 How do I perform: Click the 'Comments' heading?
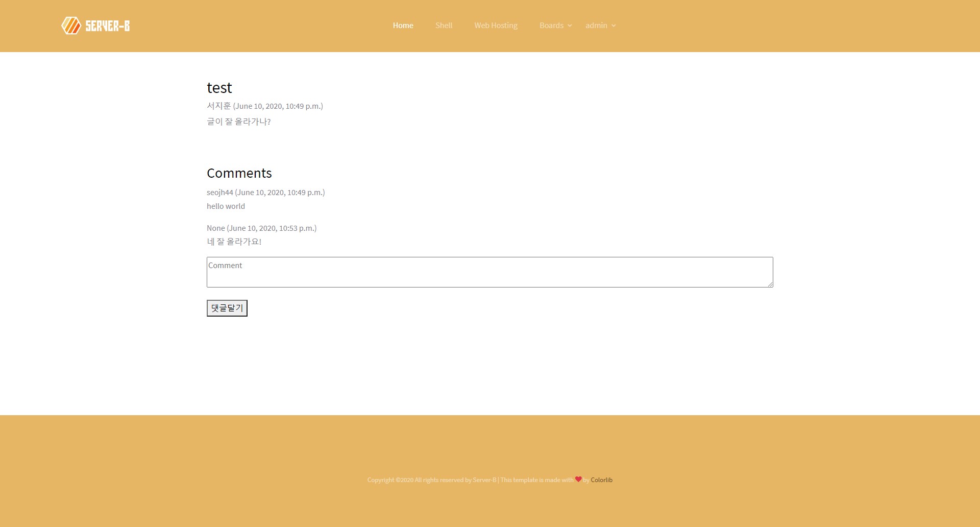[239, 173]
